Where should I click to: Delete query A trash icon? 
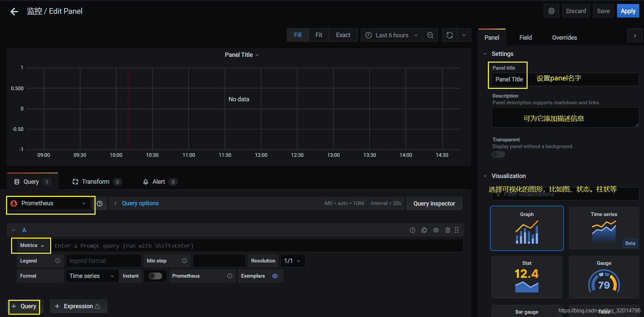(x=448, y=230)
